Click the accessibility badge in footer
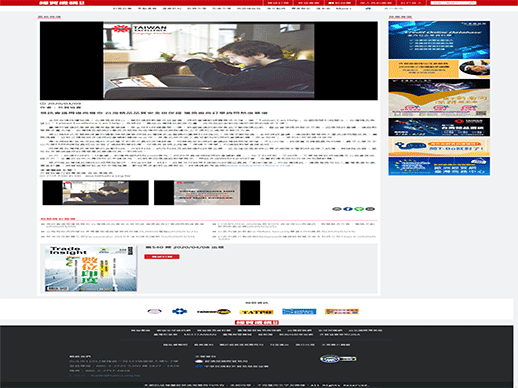 338,359
